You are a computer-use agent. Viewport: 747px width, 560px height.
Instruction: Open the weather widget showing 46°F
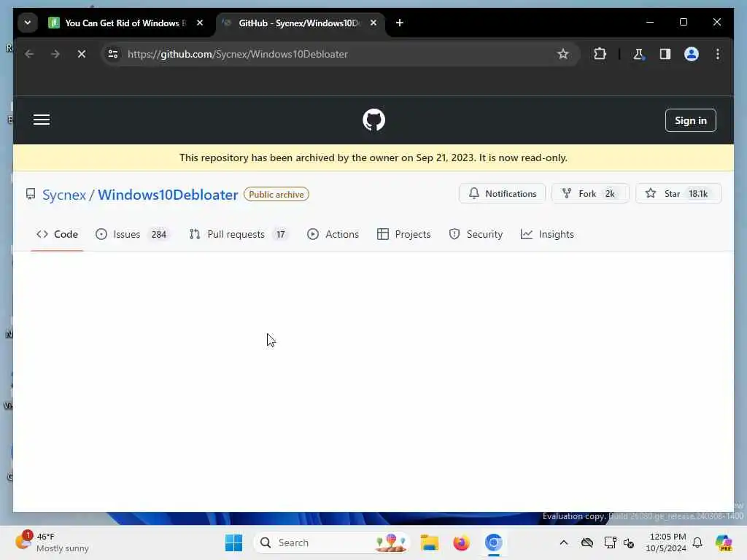(x=52, y=542)
